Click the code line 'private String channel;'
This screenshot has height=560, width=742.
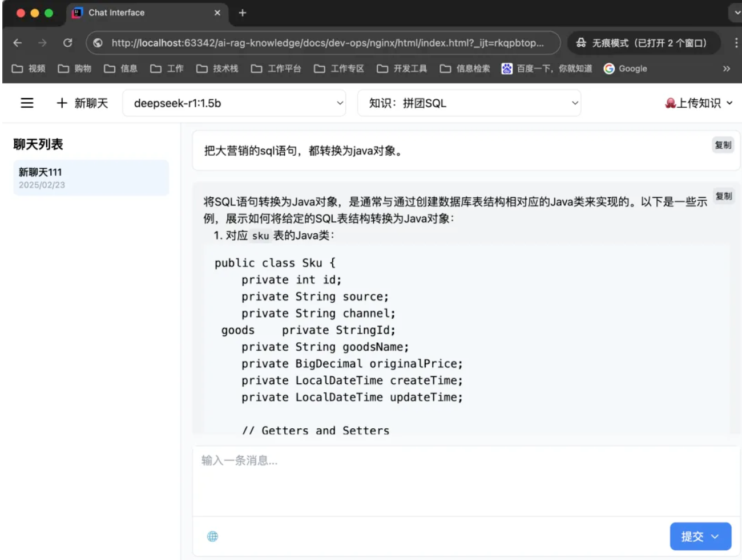tap(318, 314)
